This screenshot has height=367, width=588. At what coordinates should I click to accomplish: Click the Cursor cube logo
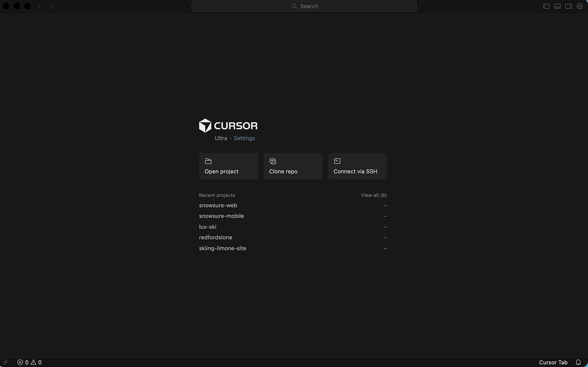205,126
